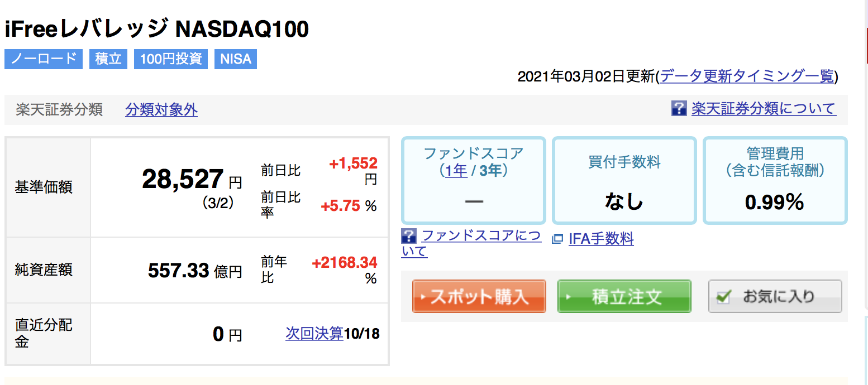Click the 楽天証券分類 label
868x385 pixels.
coord(59,109)
